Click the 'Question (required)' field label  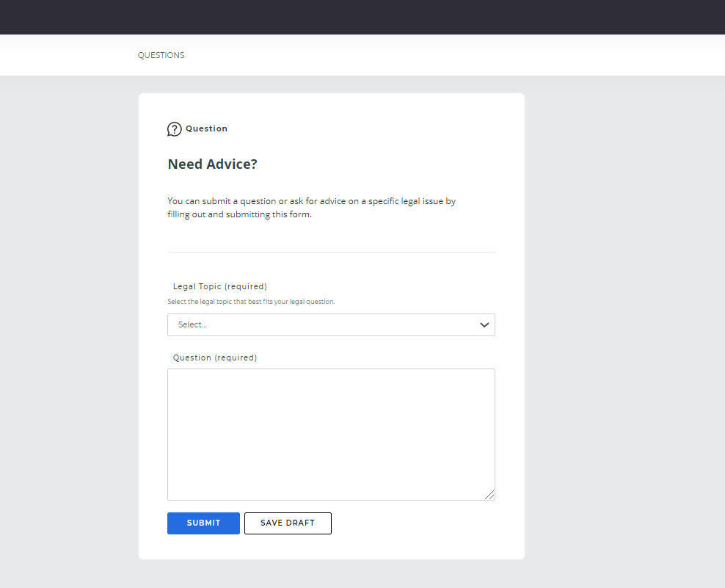(215, 357)
